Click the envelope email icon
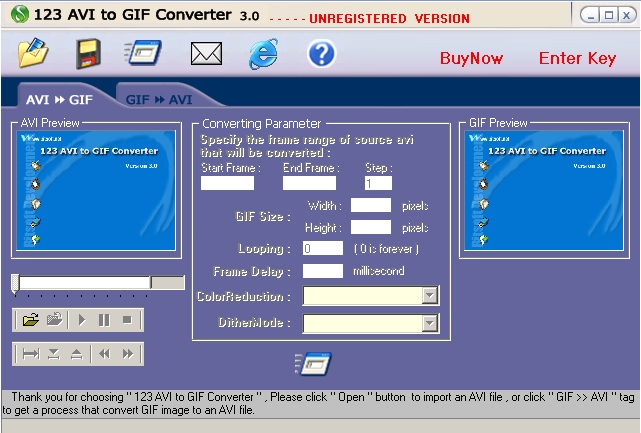This screenshot has width=641, height=433. click(206, 53)
